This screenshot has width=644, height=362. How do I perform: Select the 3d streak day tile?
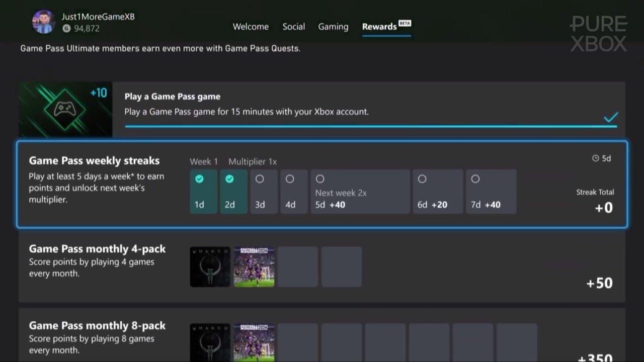pos(264,192)
